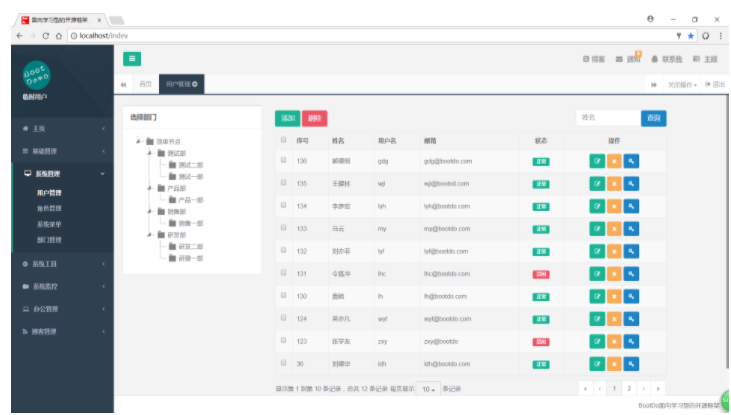
Task: Reset password for user ldh via key icon
Action: tap(631, 364)
